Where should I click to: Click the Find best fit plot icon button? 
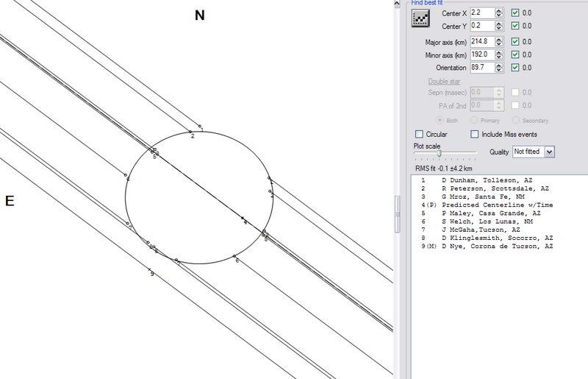[422, 19]
